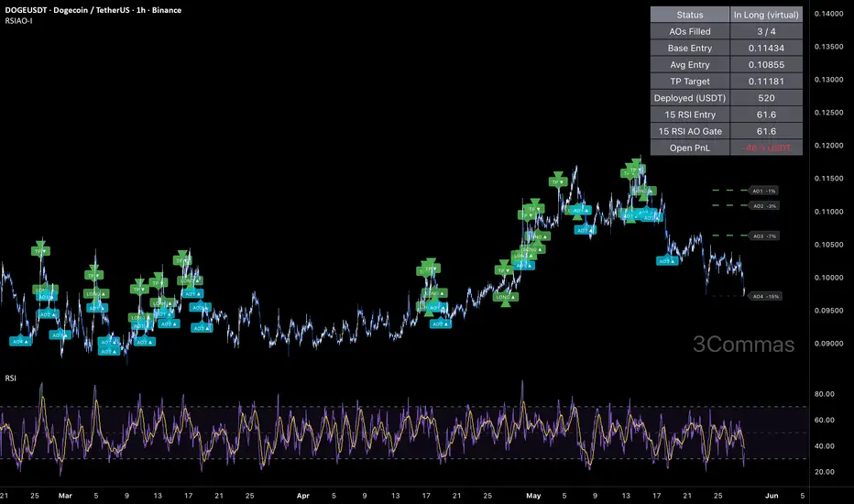The width and height of the screenshot is (854, 504).
Task: Click the Apr label on time axis
Action: tap(302, 496)
